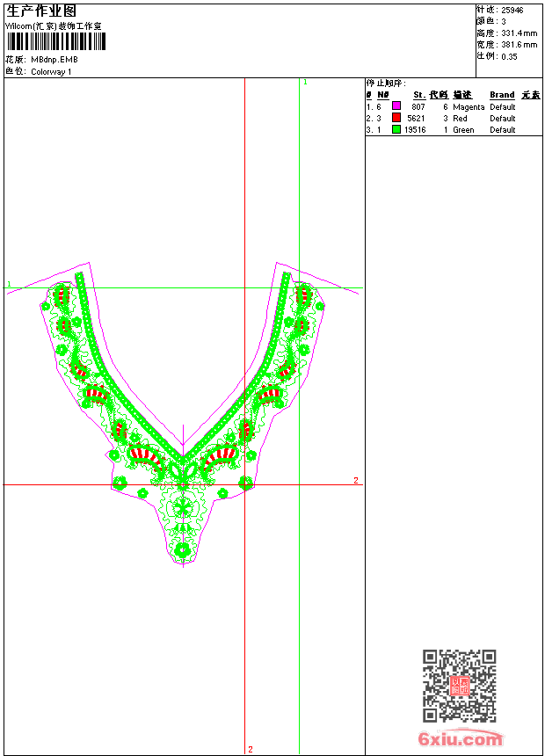
Task: Select the Magenta row description text
Action: pyautogui.click(x=469, y=106)
